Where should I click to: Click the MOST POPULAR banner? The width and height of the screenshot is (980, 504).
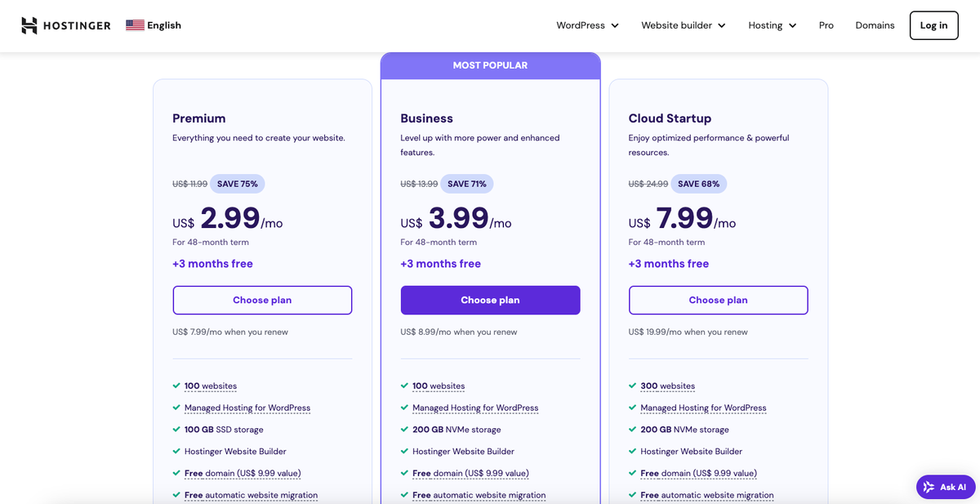click(x=490, y=65)
